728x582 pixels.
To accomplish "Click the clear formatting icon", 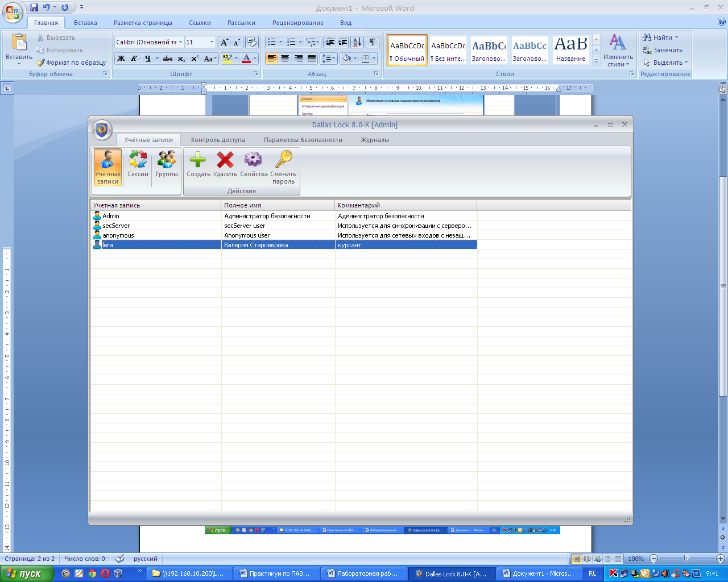I will (x=252, y=42).
